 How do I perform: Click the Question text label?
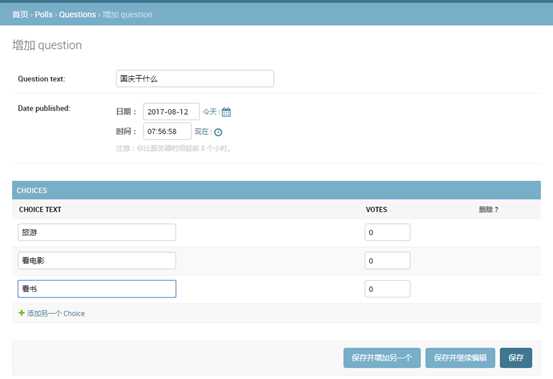(x=41, y=79)
